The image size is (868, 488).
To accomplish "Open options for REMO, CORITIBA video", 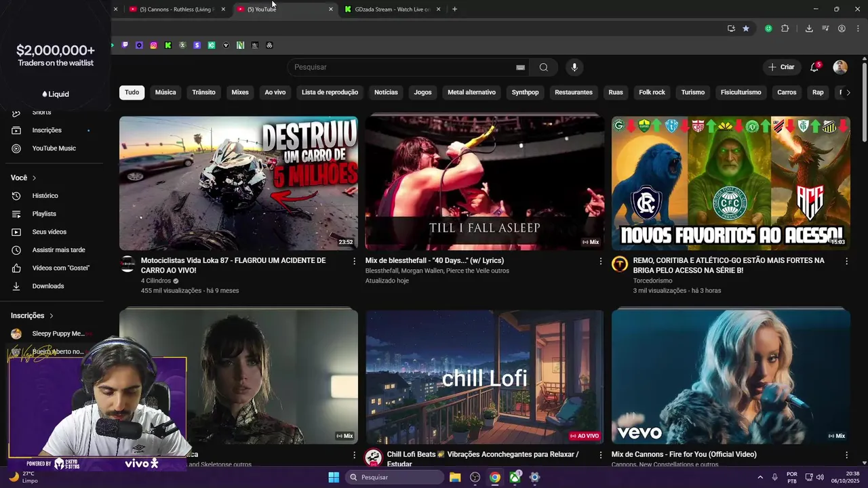I will click(x=846, y=261).
